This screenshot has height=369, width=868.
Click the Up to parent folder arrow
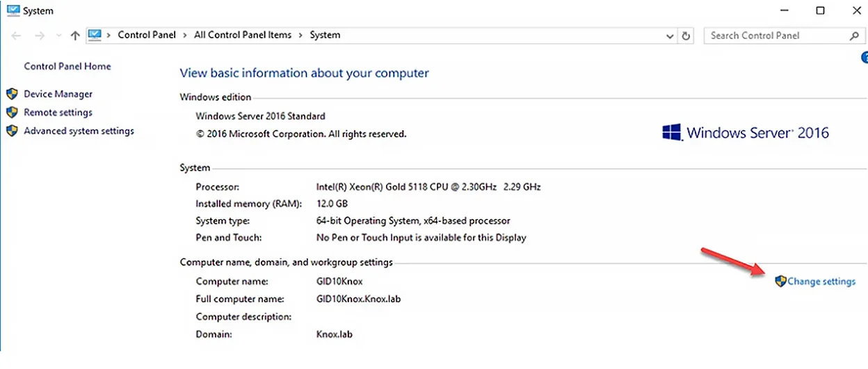click(74, 36)
